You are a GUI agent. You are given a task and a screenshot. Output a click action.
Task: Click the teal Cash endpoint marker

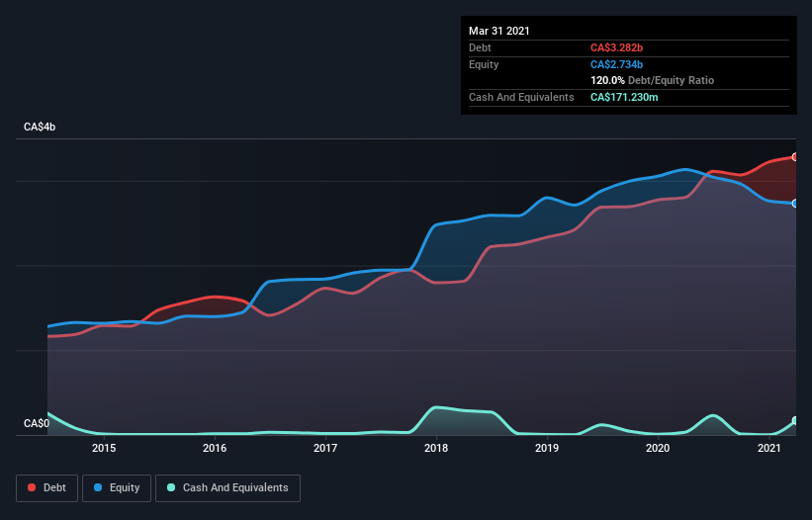tap(795, 421)
